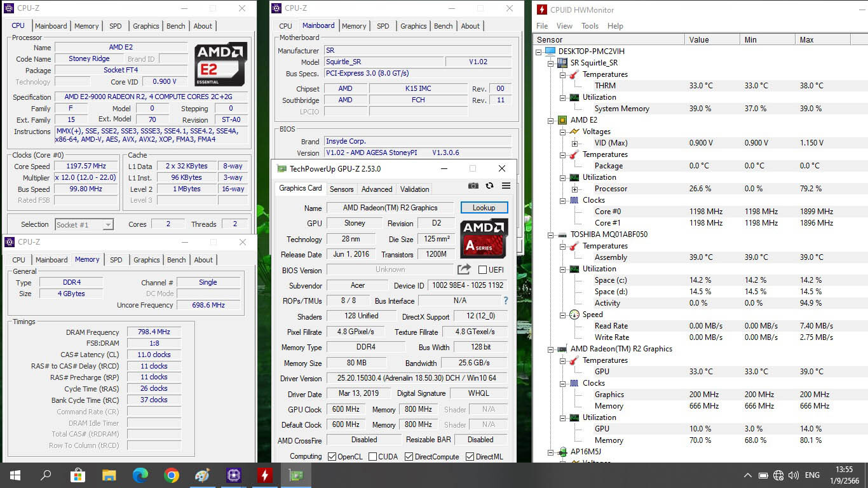Open taskbar Search
This screenshot has width=868, height=488.
[x=46, y=475]
